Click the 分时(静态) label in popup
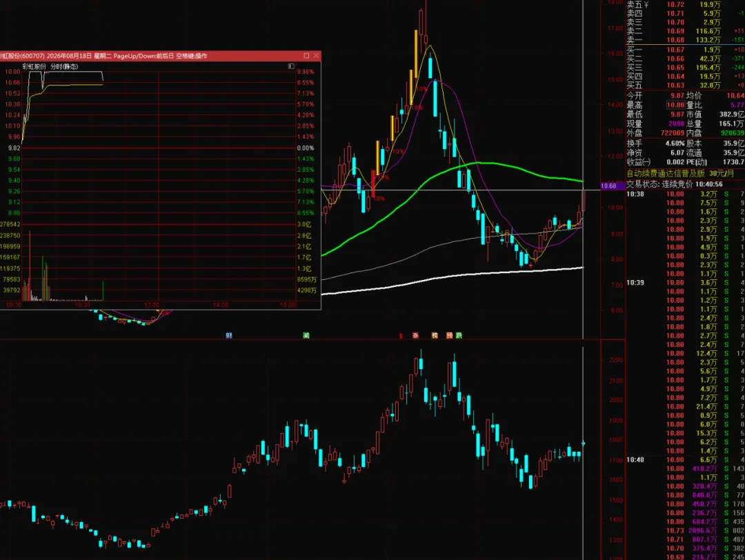The image size is (745, 560). pos(65,66)
